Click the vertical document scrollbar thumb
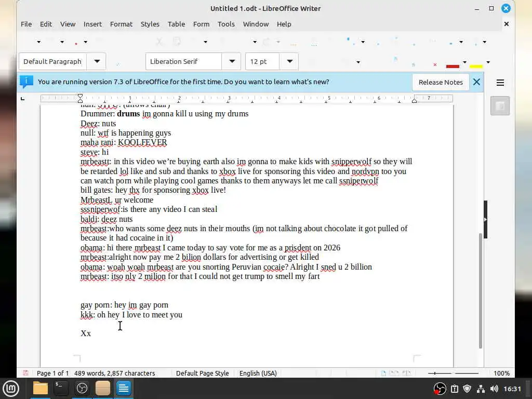The image size is (532, 399). point(480,291)
